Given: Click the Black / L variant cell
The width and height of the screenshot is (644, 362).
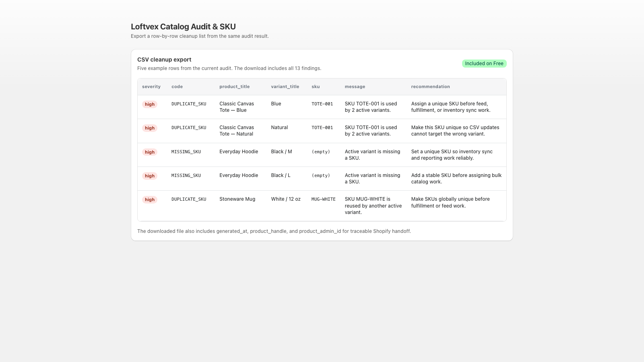Looking at the screenshot, I should click(281, 175).
